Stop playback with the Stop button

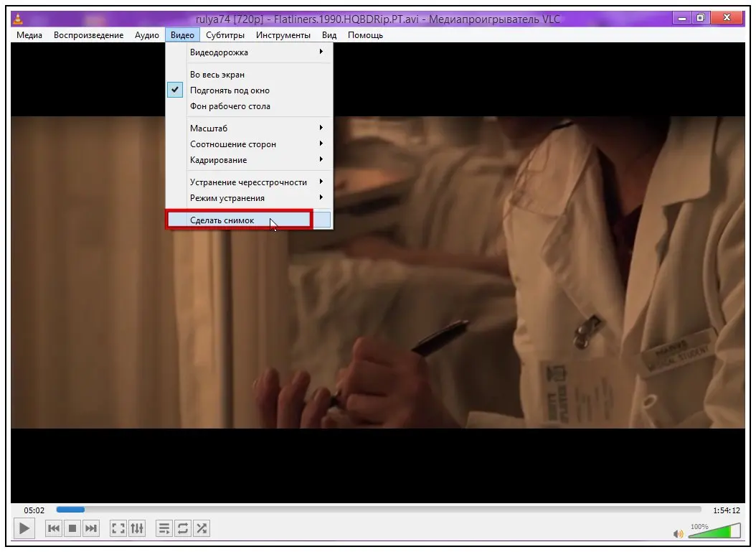tap(72, 529)
